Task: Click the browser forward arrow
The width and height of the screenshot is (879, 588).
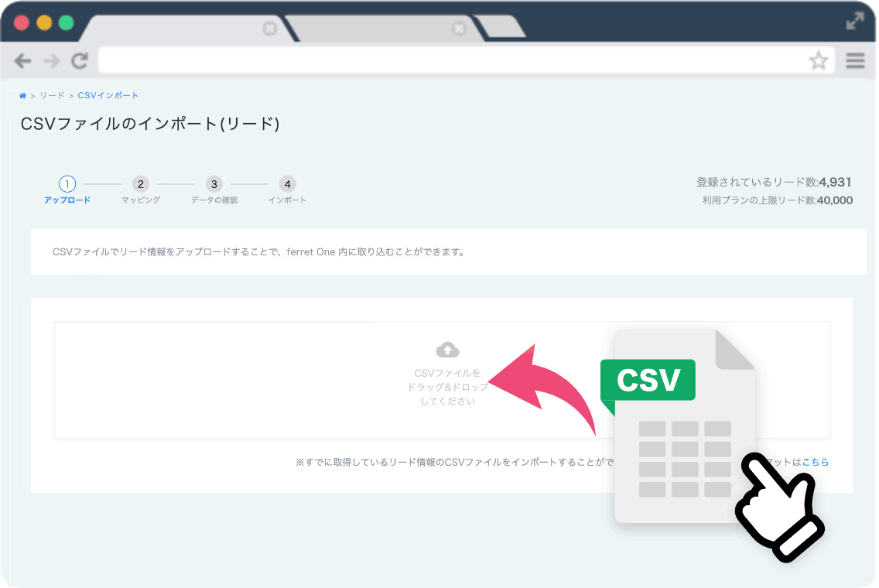Action: pyautogui.click(x=51, y=61)
